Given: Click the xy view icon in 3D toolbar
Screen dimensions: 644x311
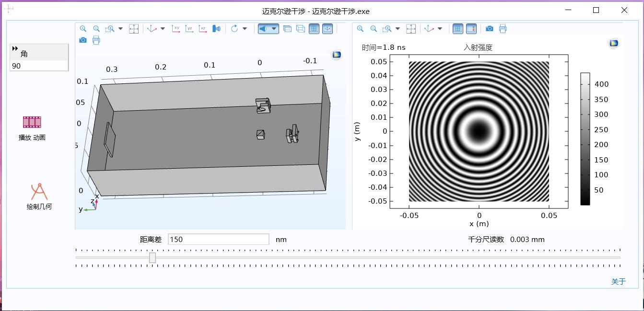Looking at the screenshot, I should coord(176,29).
